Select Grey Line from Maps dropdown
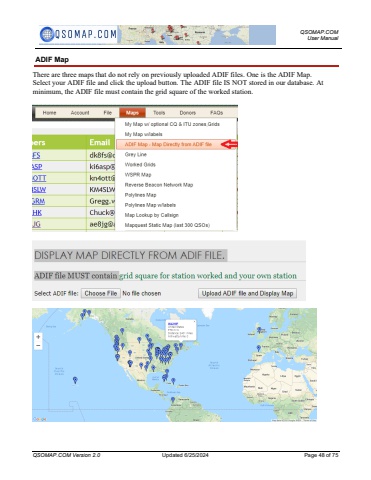 [136, 154]
